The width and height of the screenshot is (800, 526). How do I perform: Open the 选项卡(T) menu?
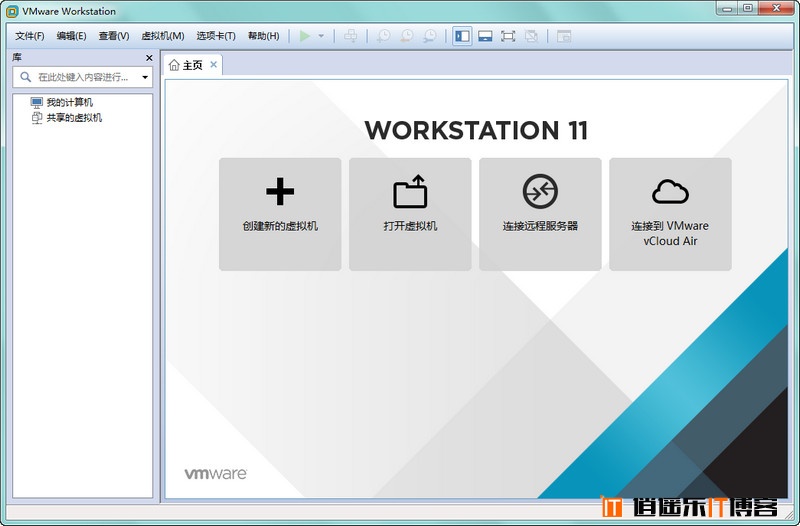tap(216, 36)
